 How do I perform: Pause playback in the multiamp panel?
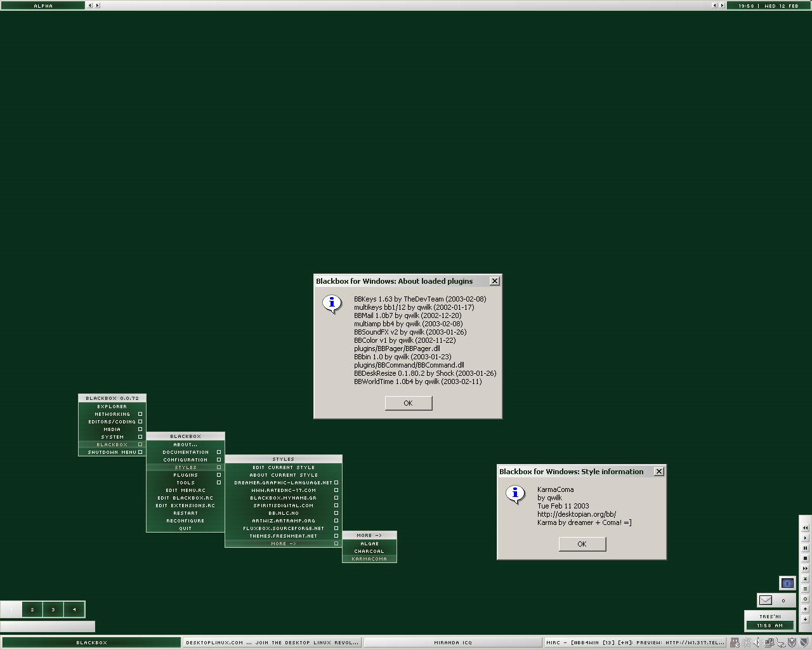click(806, 548)
